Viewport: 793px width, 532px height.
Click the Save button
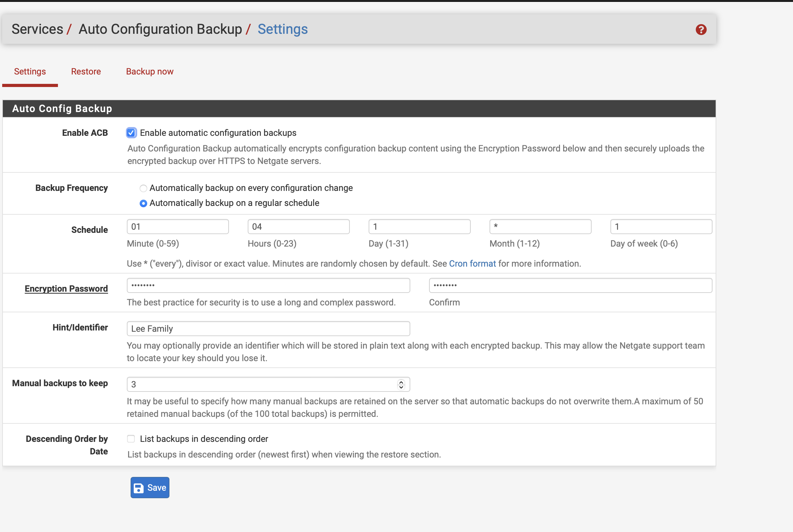150,488
